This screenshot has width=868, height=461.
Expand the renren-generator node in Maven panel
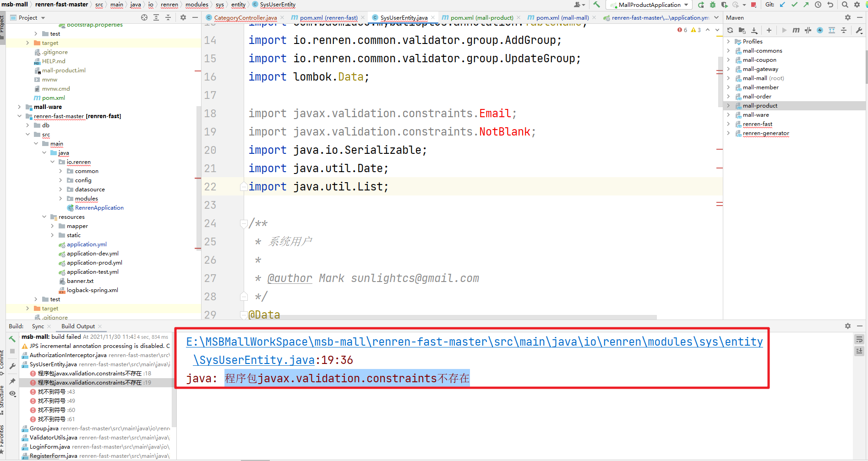(x=728, y=133)
